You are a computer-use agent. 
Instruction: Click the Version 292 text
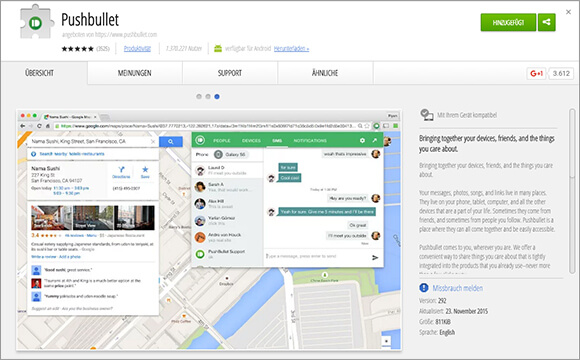tap(433, 300)
